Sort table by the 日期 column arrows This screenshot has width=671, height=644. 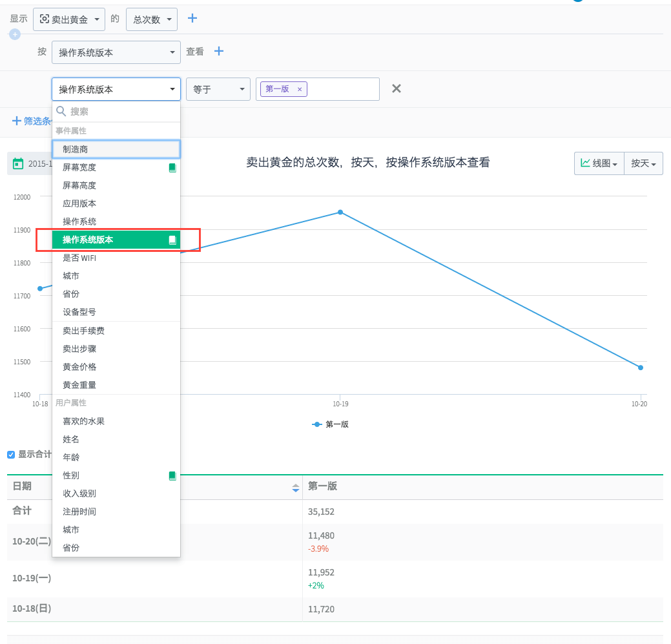[x=295, y=488]
